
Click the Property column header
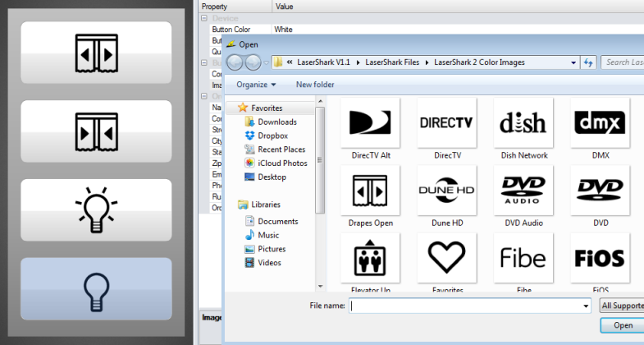pos(235,7)
